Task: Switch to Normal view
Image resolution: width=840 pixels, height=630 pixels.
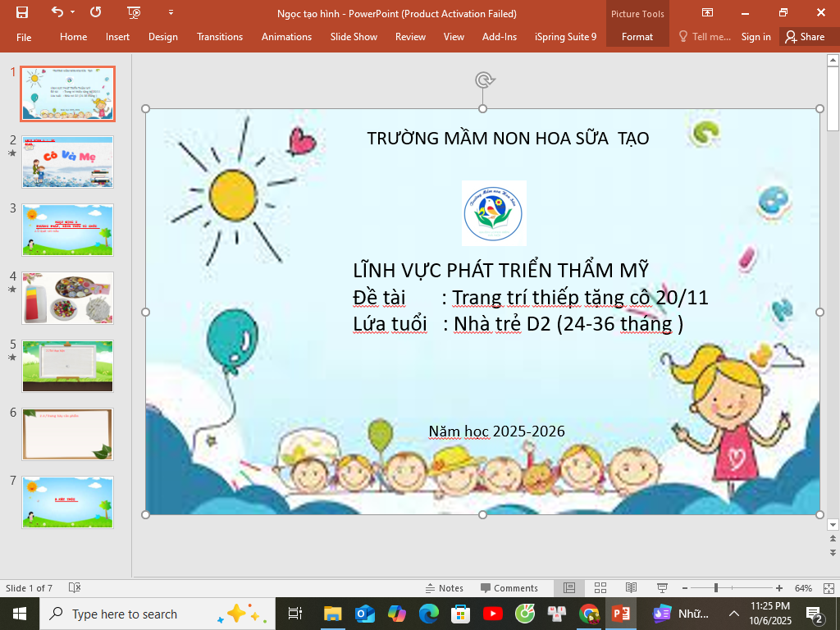Action: 569,588
